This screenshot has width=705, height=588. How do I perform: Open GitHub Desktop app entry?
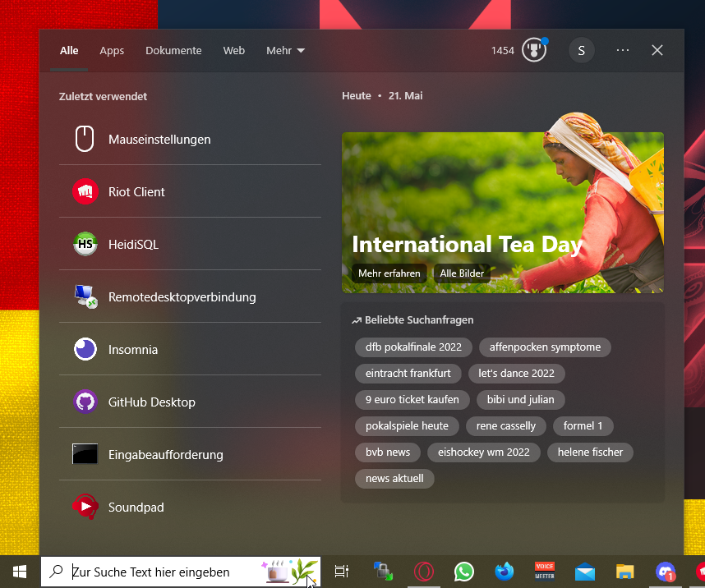coord(151,402)
